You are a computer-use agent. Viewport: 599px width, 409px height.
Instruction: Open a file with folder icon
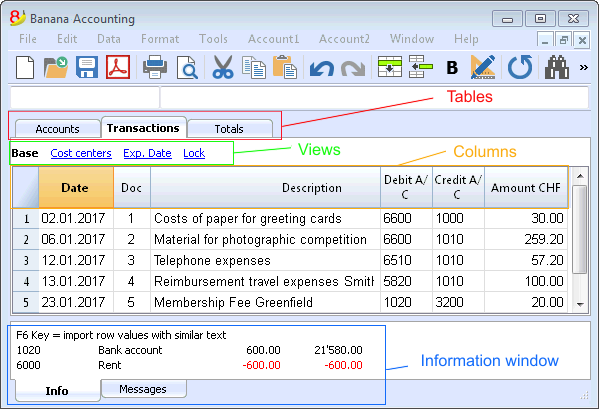pos(56,68)
